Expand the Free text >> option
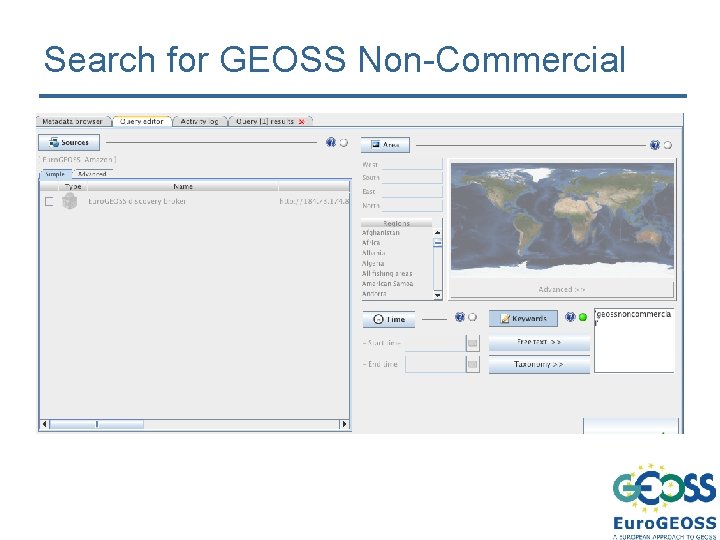Screen dimensions: 720x540 click(539, 342)
